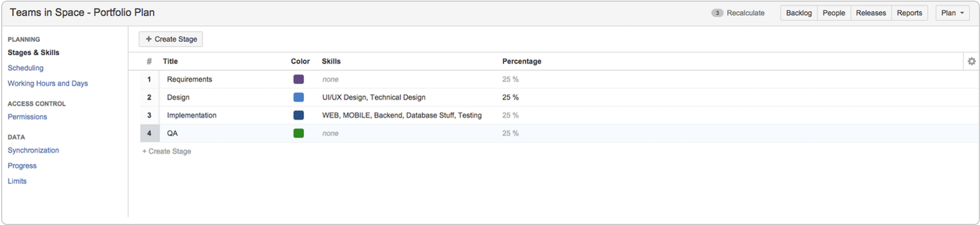
Task: Click the light blue Design color swatch
Action: pyautogui.click(x=299, y=97)
